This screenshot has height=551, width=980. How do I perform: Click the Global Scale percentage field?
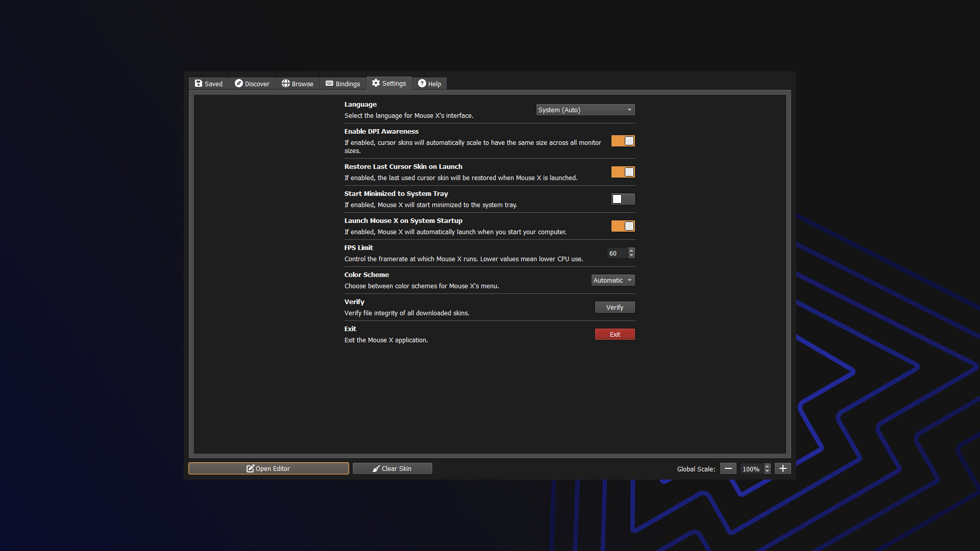pos(752,469)
